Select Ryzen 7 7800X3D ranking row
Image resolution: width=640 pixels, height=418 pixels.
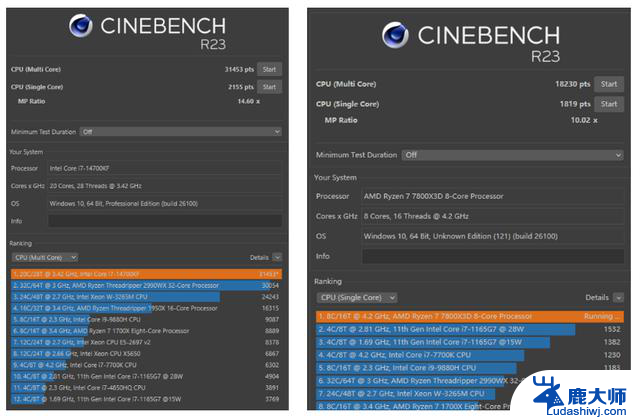point(470,316)
